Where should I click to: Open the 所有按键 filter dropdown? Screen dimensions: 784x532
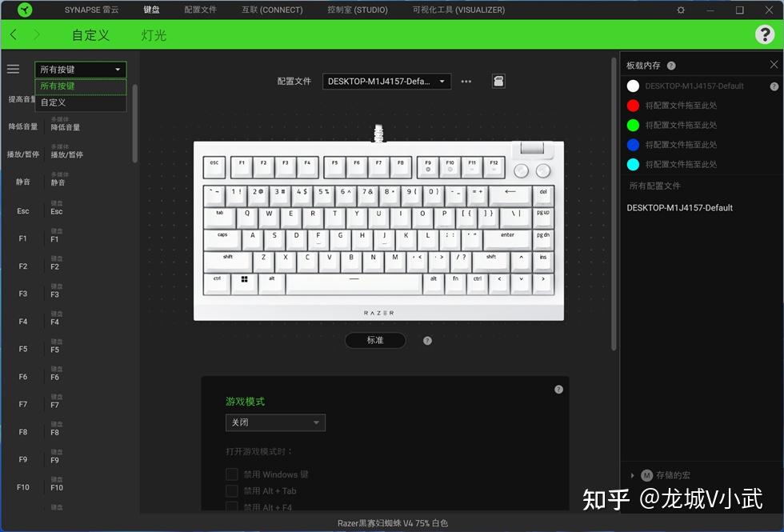[x=81, y=70]
